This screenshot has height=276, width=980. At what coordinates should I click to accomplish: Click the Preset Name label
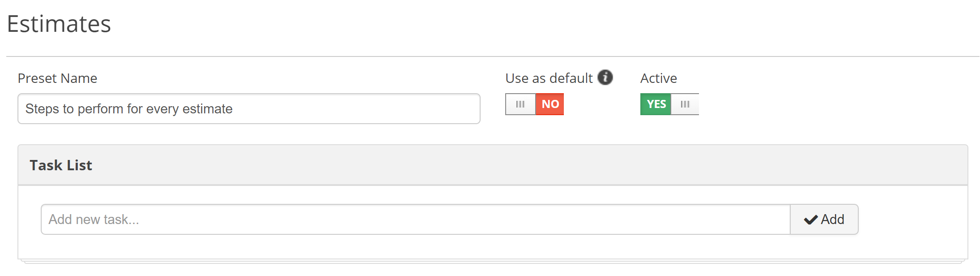point(57,78)
